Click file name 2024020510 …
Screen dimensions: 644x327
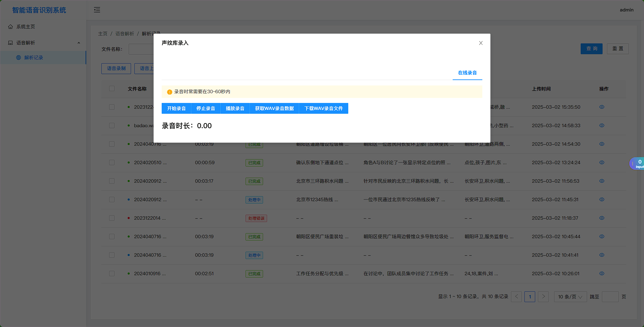point(150,162)
